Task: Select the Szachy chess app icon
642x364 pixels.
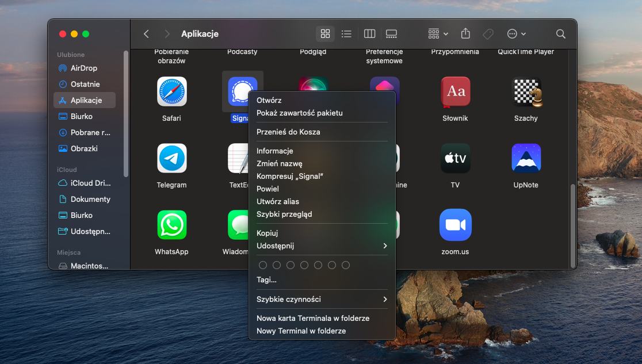Action: (x=526, y=92)
